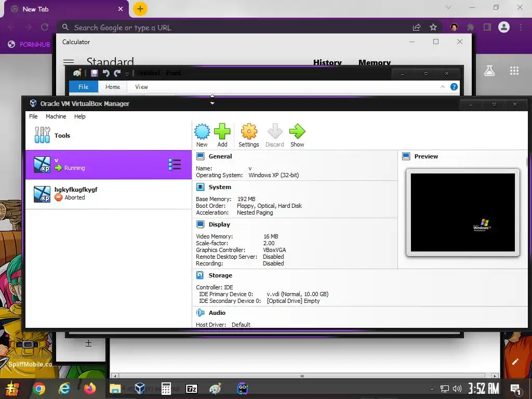Open the Chrome Labs flask icon
The image size is (532, 399).
tap(489, 71)
